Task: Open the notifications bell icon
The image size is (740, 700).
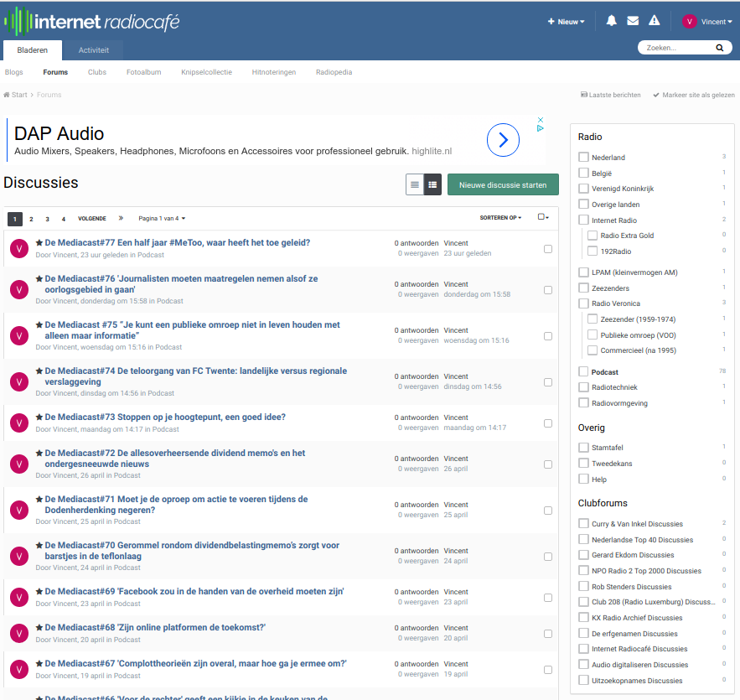Action: (612, 21)
